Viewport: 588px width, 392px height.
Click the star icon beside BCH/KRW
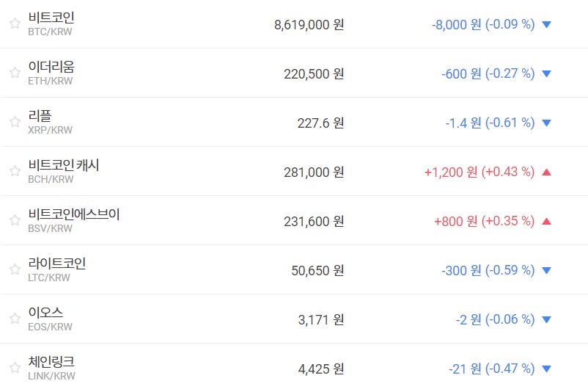(x=15, y=171)
